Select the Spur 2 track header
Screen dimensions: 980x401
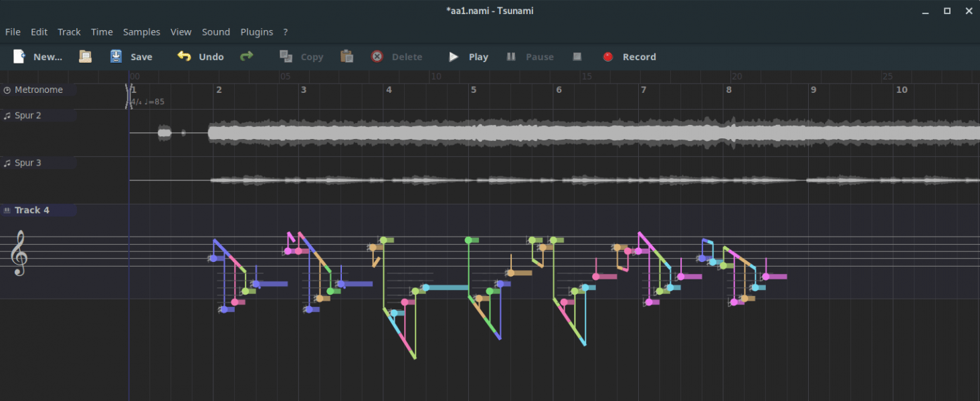(x=38, y=116)
